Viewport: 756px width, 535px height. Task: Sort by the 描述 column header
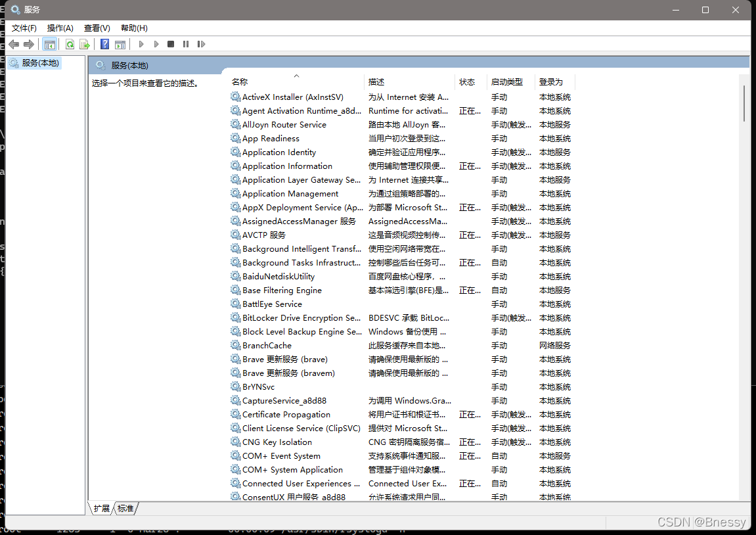(x=376, y=82)
